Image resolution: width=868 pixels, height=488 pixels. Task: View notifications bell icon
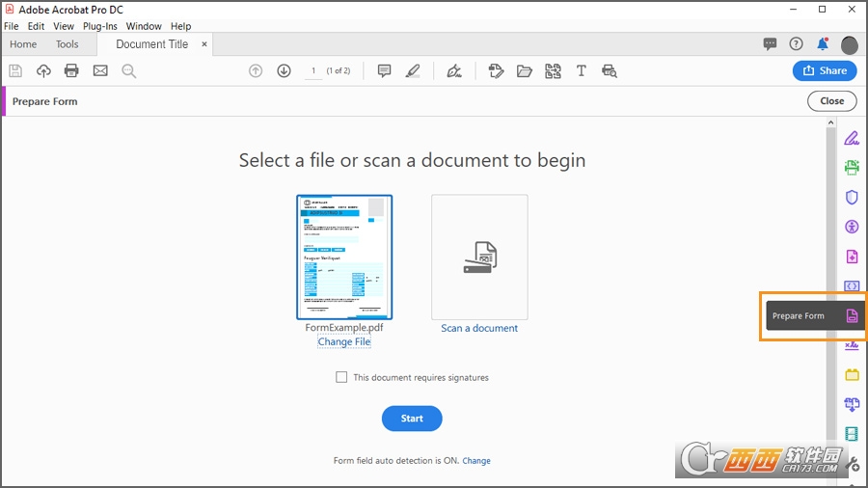[x=823, y=43]
